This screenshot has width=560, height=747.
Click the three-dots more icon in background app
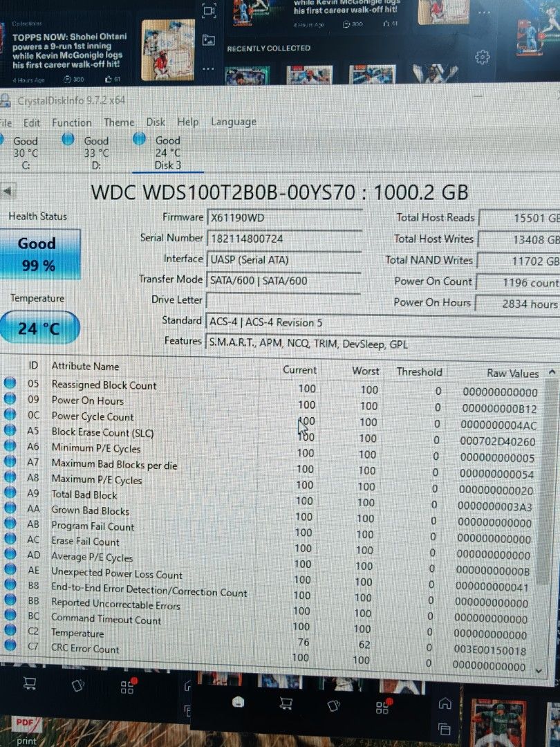(208, 68)
